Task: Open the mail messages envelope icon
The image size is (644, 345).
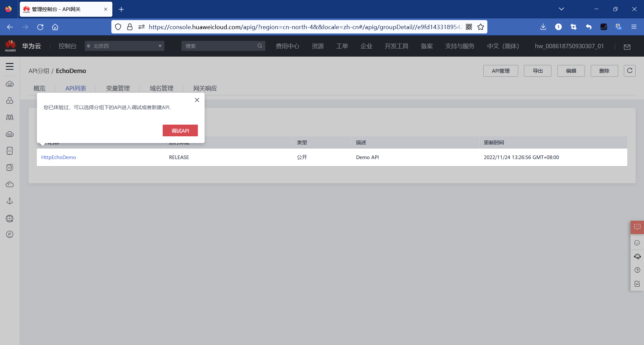Action: (x=627, y=47)
